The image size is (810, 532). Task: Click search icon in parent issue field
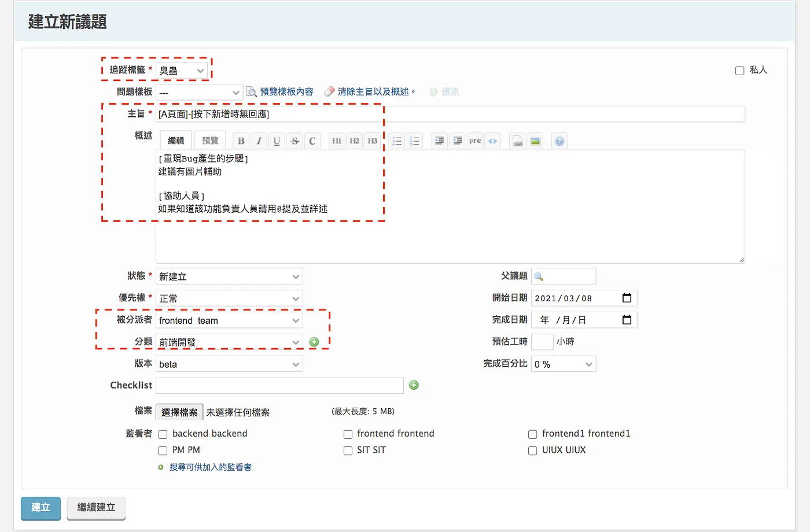coord(539,276)
